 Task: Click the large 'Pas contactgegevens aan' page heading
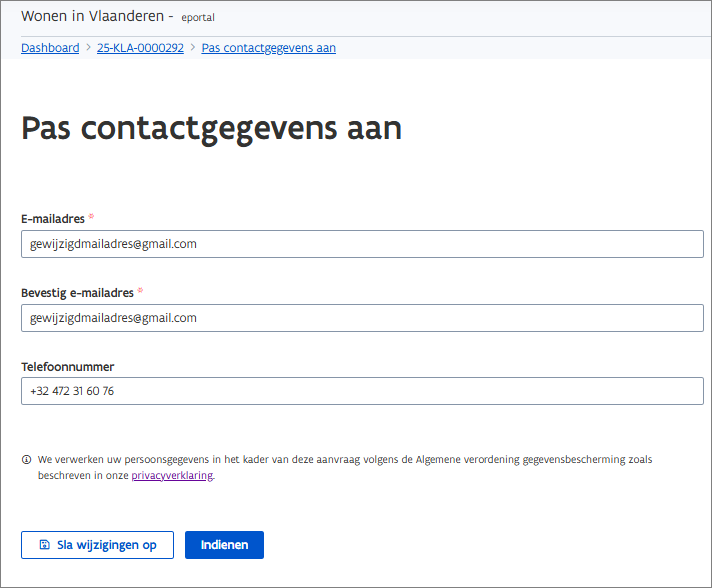pos(211,128)
